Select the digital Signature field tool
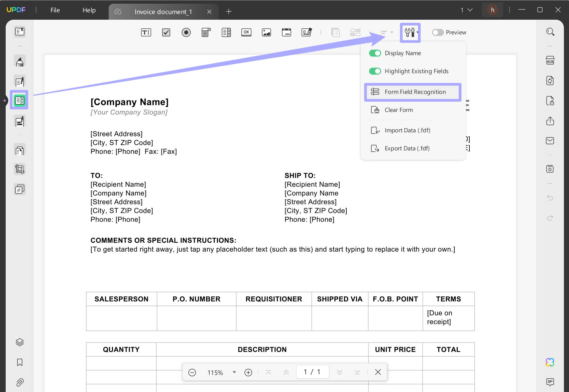Image resolution: width=569 pixels, height=392 pixels. pyautogui.click(x=307, y=32)
